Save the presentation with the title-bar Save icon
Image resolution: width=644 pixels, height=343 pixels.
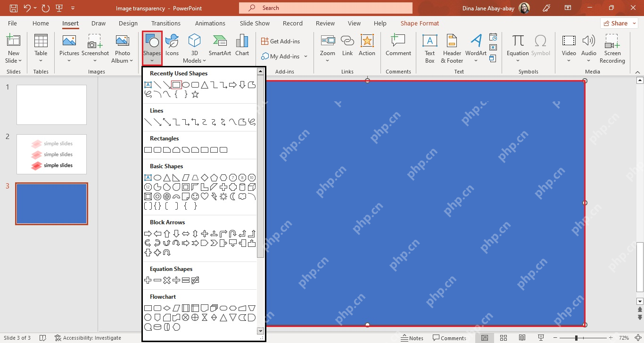pos(14,8)
